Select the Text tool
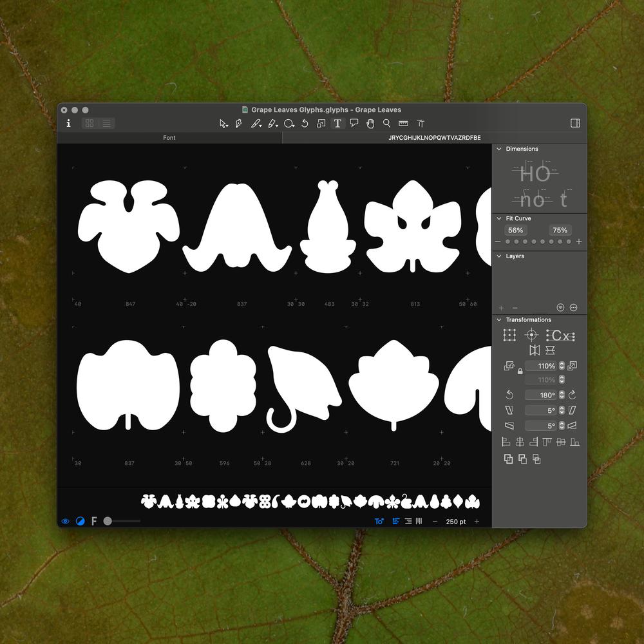This screenshot has height=644, width=644. pos(337,124)
